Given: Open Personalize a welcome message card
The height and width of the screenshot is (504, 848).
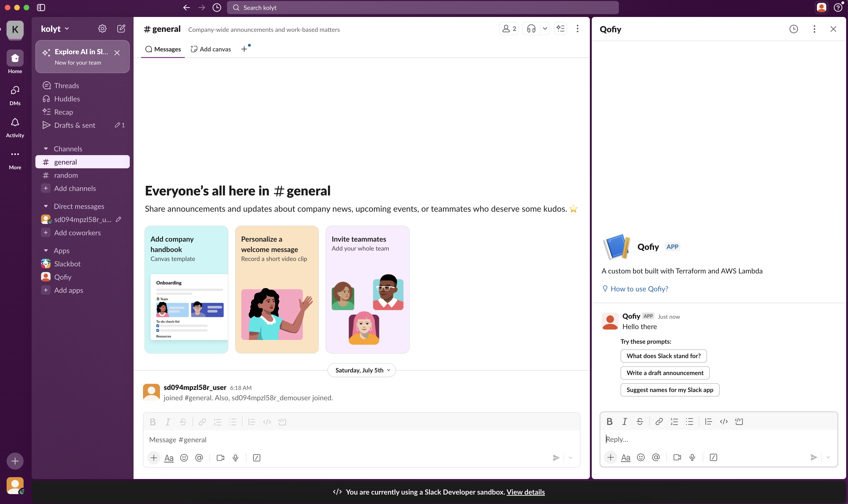Looking at the screenshot, I should pyautogui.click(x=277, y=289).
